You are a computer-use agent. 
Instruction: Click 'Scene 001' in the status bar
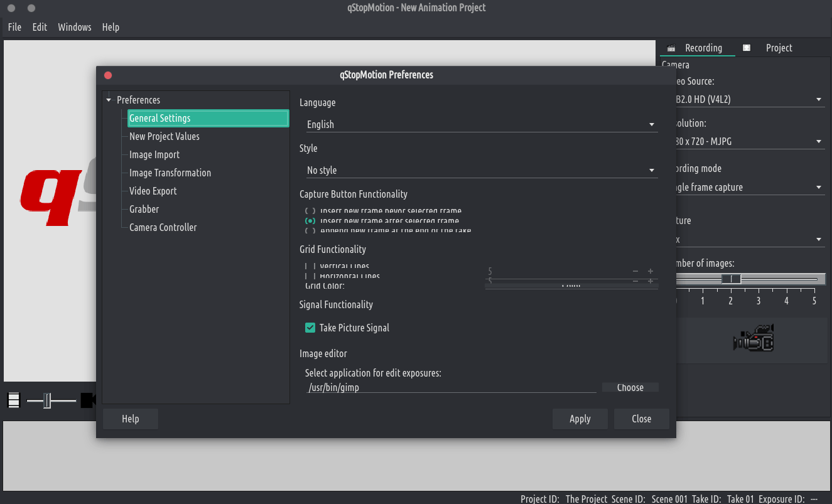(x=669, y=499)
